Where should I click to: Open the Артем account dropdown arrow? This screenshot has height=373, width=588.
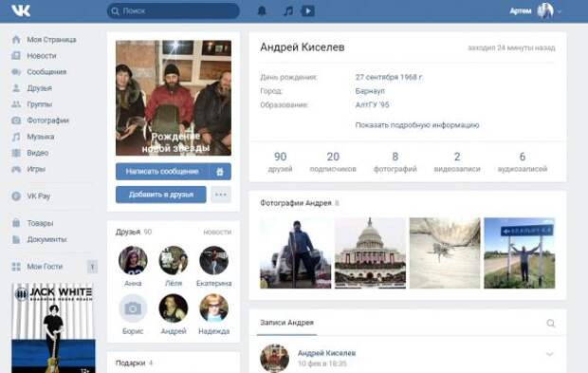(x=560, y=11)
